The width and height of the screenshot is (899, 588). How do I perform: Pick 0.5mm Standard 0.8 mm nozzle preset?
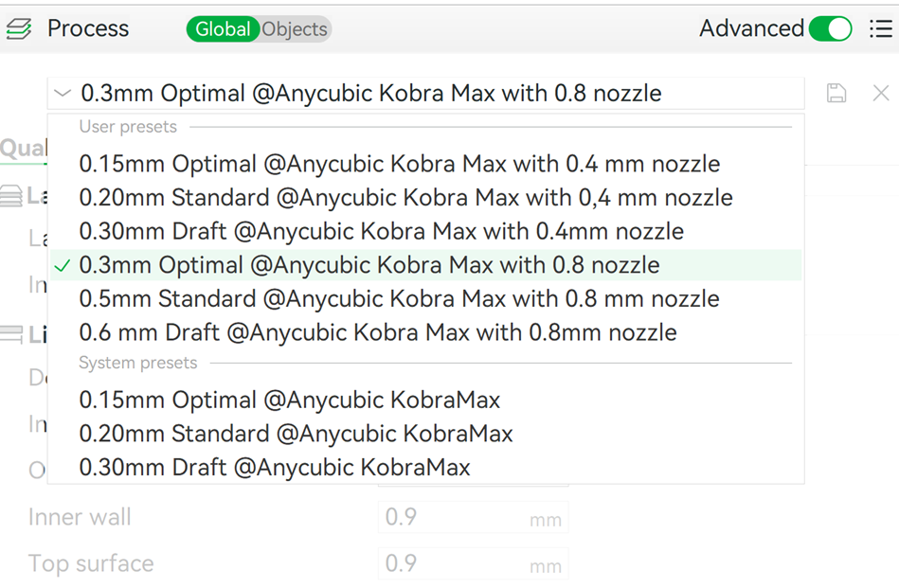tap(399, 299)
